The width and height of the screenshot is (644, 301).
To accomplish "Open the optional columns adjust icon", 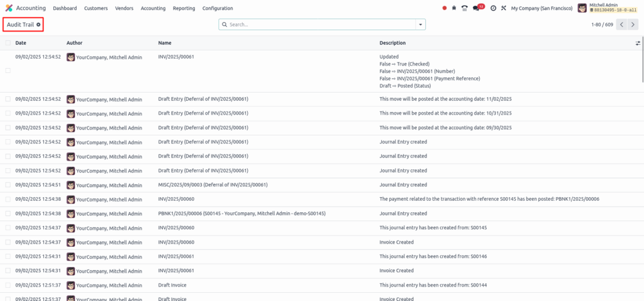I will 638,43.
